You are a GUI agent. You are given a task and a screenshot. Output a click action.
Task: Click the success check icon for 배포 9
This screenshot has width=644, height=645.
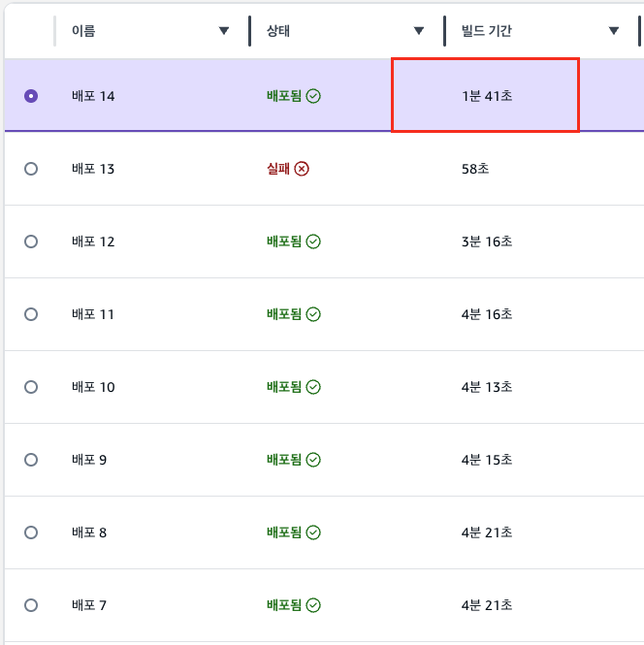[x=313, y=460]
